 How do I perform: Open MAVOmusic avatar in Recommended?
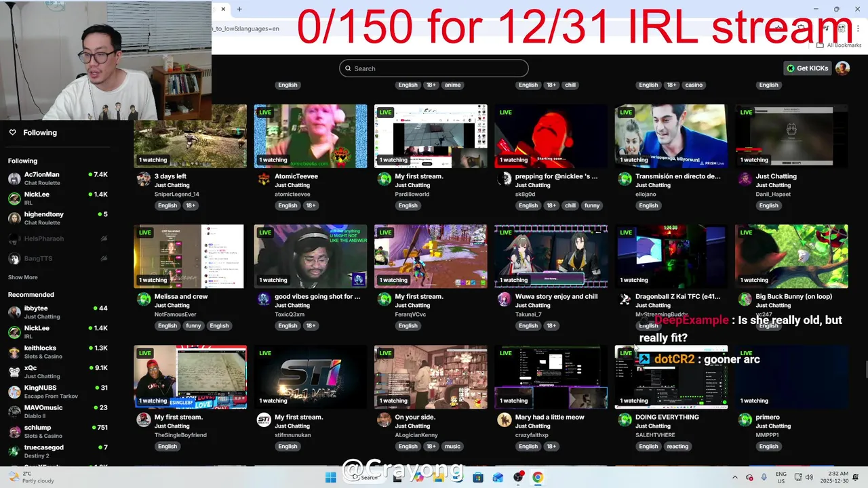click(14, 412)
